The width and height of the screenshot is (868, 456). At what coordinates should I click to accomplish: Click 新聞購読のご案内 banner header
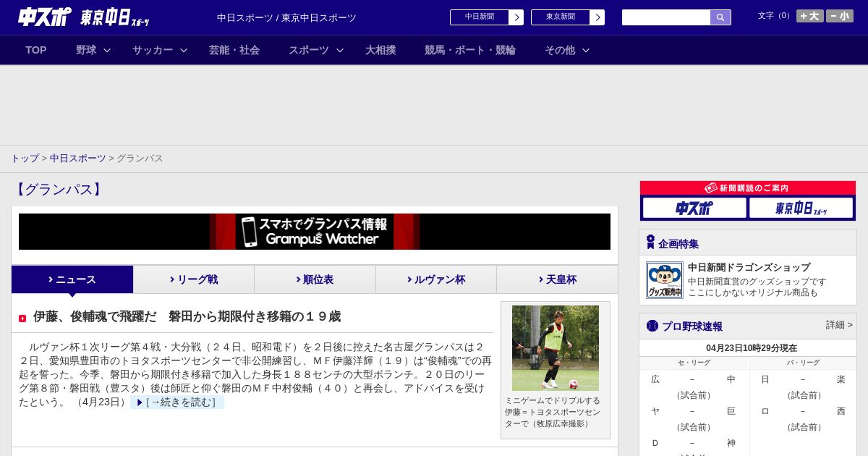(748, 187)
